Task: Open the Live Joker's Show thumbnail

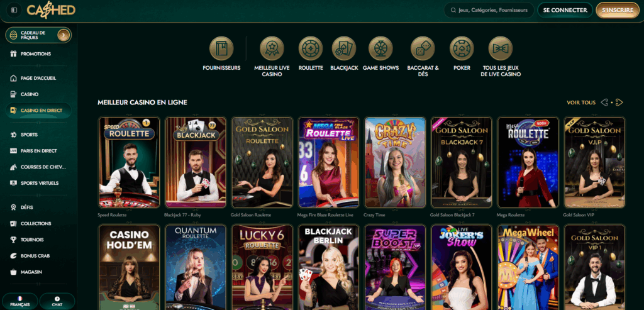Action: click(x=462, y=267)
